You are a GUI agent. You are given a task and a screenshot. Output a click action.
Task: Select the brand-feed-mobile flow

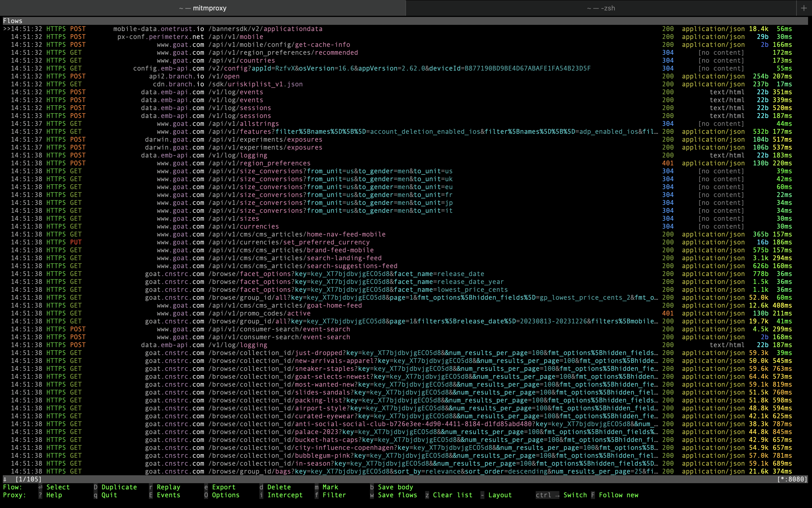coord(405,250)
